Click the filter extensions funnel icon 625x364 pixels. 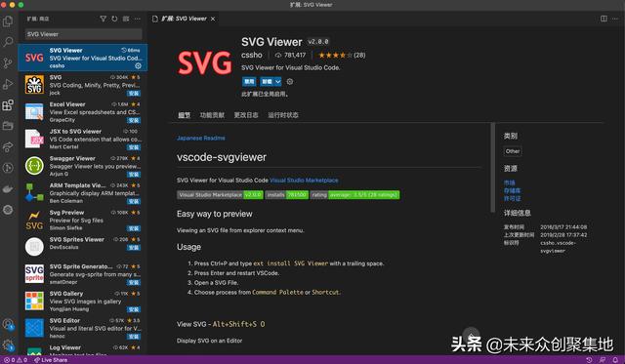point(103,19)
